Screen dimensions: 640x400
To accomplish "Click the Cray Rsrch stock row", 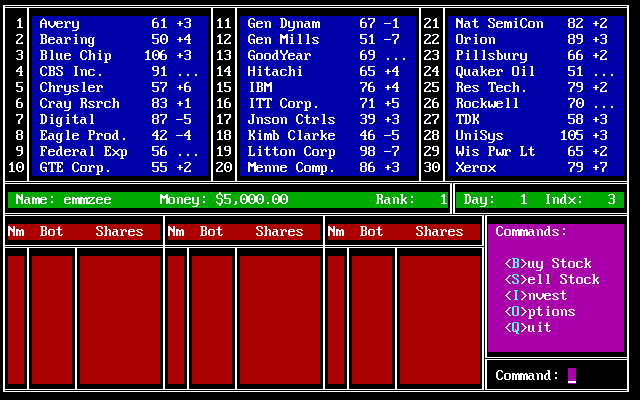I will (x=120, y=103).
